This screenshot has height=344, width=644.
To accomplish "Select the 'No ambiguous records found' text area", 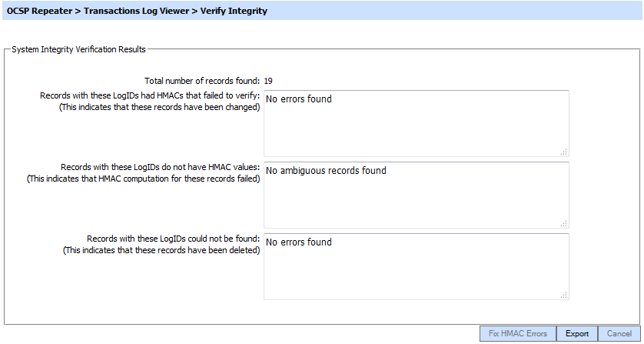I will point(415,195).
